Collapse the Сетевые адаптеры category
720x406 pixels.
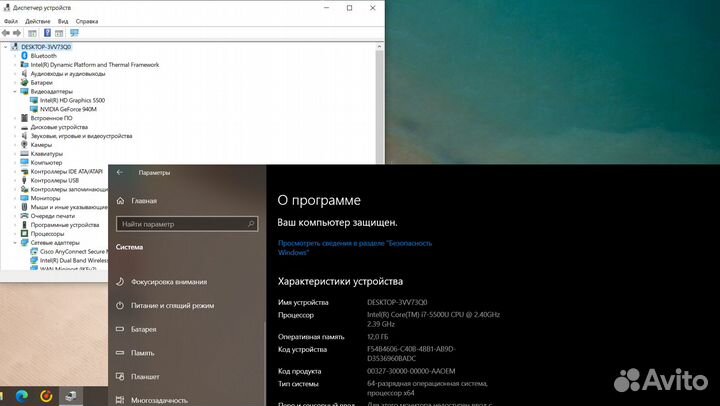click(x=16, y=243)
